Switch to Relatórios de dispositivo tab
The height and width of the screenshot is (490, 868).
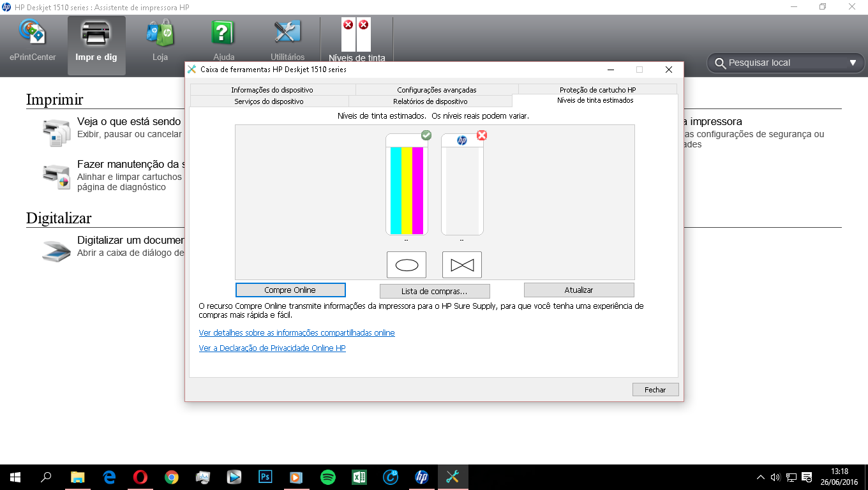coord(430,101)
